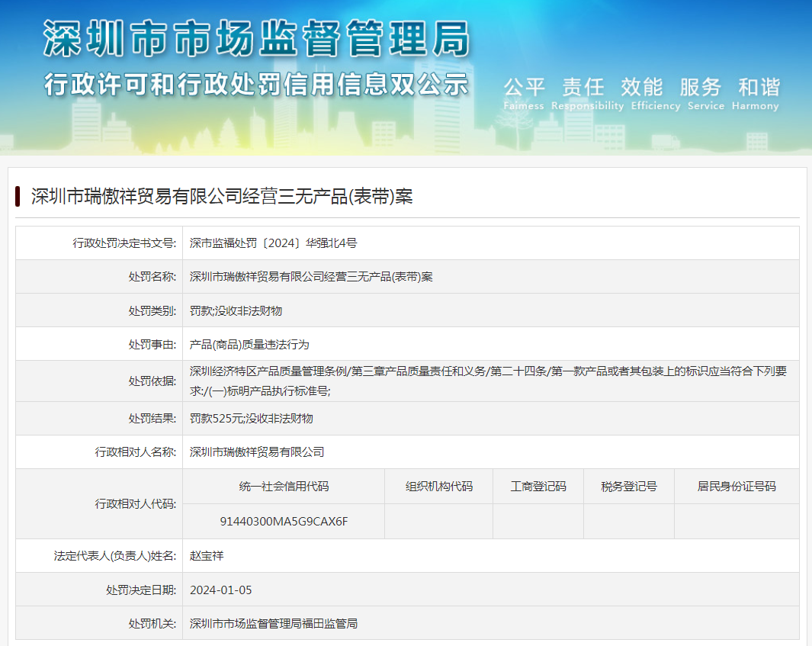This screenshot has height=646, width=812.
Task: Click the 处罚机关 row label
Action: click(x=152, y=624)
